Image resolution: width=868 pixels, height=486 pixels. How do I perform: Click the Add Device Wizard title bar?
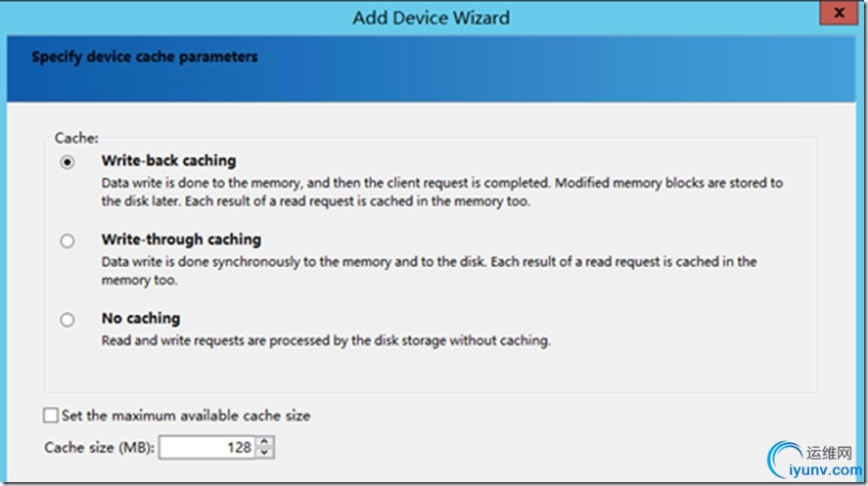pyautogui.click(x=431, y=18)
